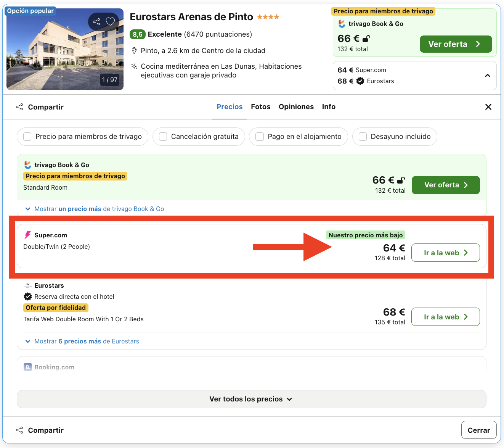Click the unlock icon beside top 66 € price
This screenshot has width=504, height=448.
[366, 39]
